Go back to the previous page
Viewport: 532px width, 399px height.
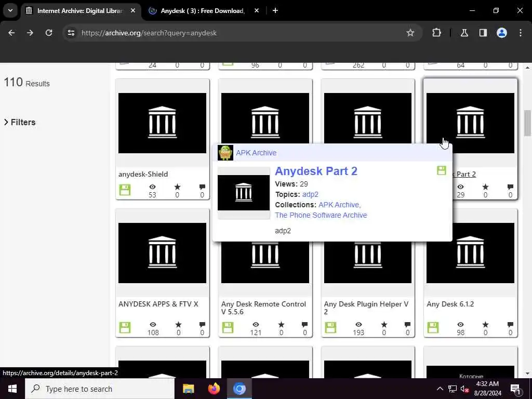11,33
